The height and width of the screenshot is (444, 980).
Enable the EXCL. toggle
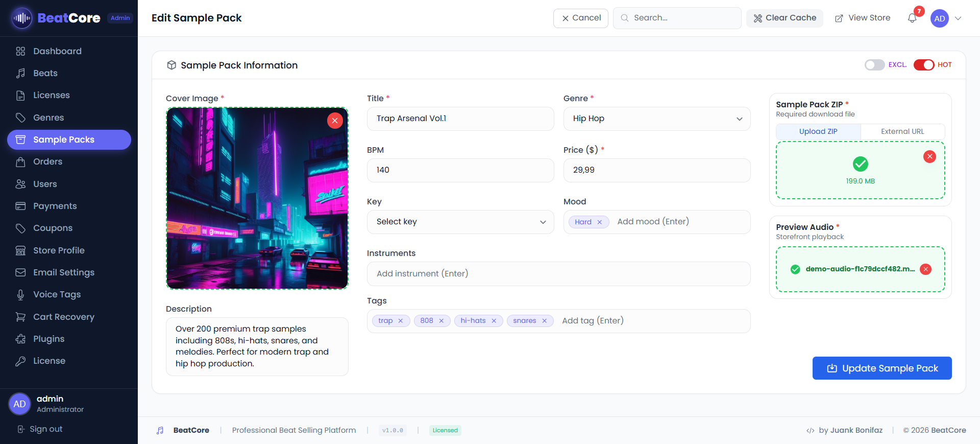coord(874,65)
